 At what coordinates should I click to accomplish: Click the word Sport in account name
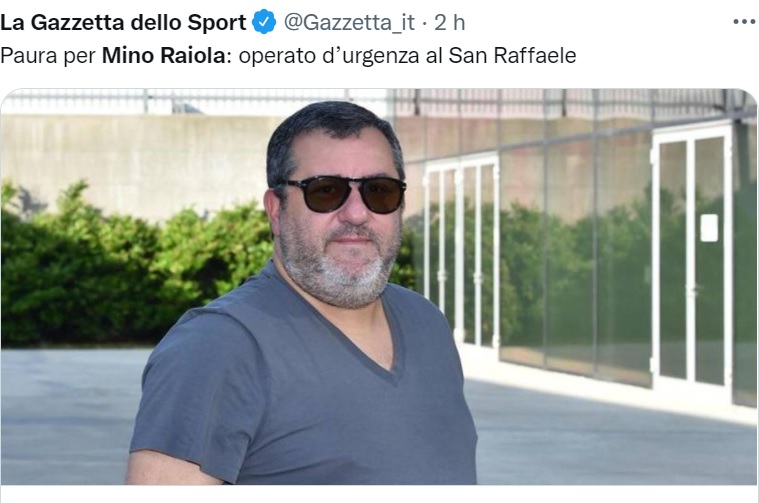[x=216, y=23]
